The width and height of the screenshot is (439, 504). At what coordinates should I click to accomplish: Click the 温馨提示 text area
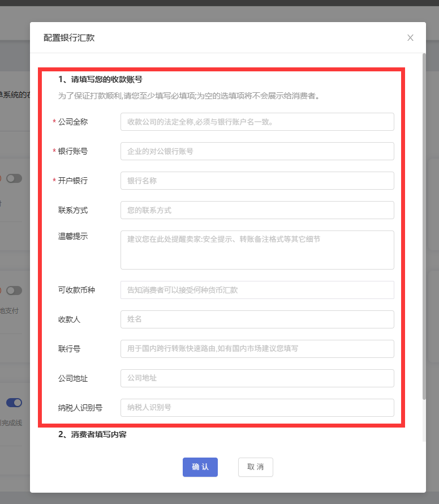tap(257, 250)
